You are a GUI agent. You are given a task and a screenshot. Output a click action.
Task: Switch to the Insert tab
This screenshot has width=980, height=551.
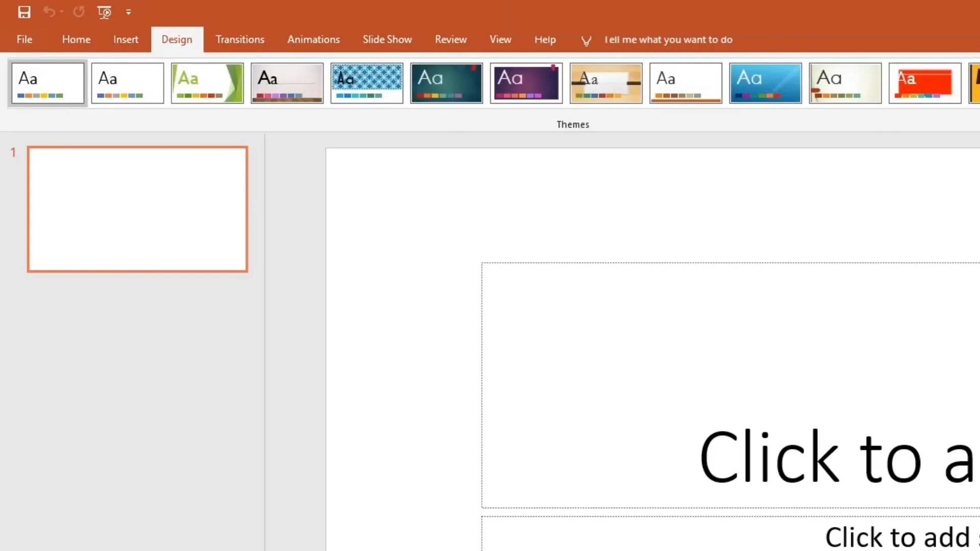point(126,39)
